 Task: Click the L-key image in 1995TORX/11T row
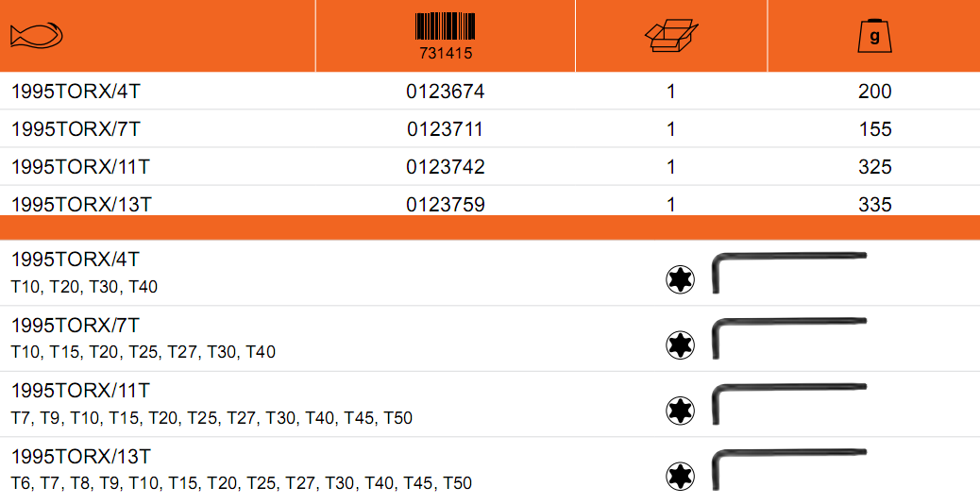click(788, 403)
